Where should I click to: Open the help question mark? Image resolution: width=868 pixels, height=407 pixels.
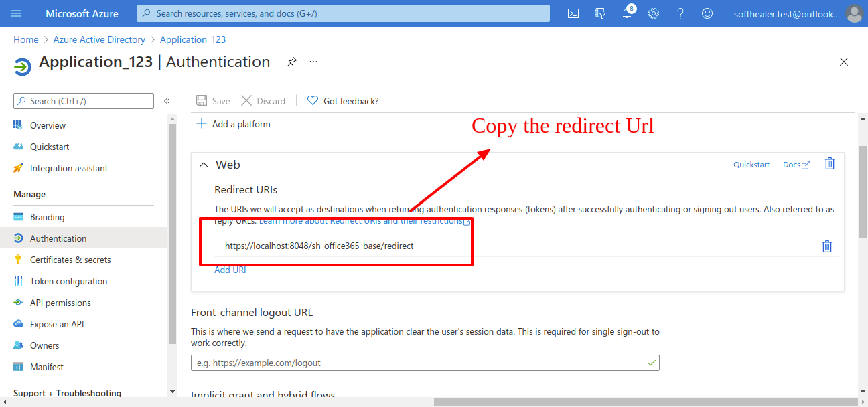pyautogui.click(x=680, y=13)
